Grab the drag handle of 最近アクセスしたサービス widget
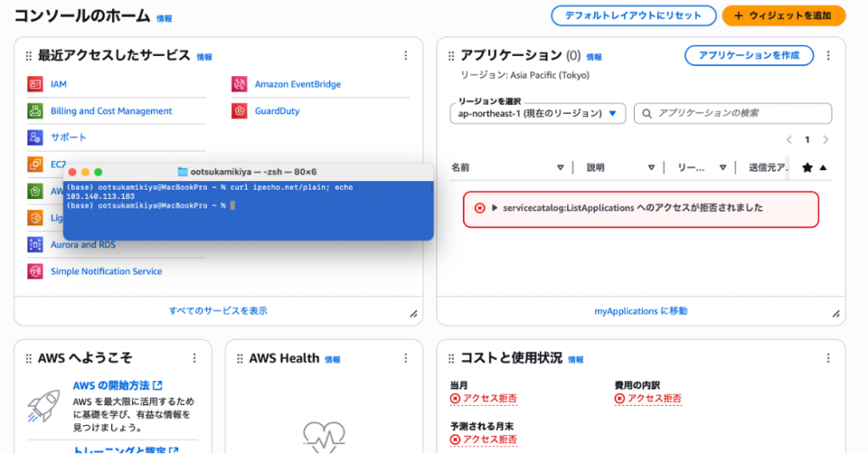This screenshot has height=454, width=868. pyautogui.click(x=29, y=56)
